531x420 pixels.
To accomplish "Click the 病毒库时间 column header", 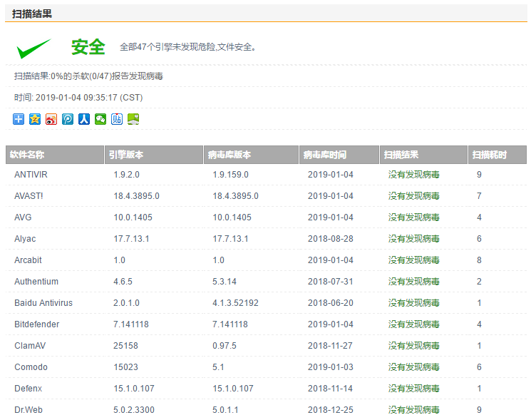I will point(339,155).
